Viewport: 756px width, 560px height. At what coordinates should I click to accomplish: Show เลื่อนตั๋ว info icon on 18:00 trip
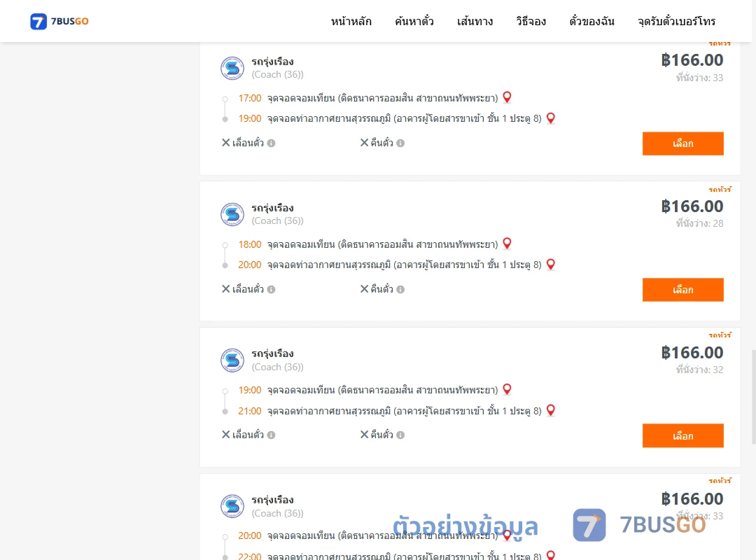point(272,289)
